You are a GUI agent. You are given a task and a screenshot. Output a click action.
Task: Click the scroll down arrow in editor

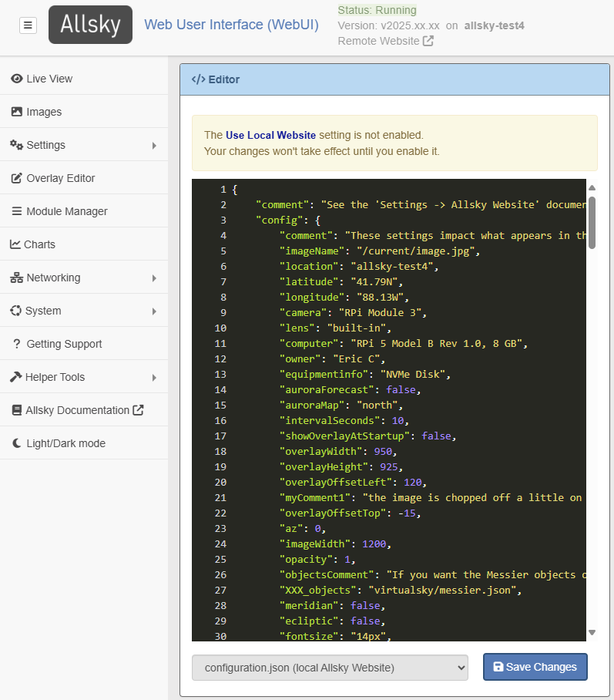coord(592,632)
